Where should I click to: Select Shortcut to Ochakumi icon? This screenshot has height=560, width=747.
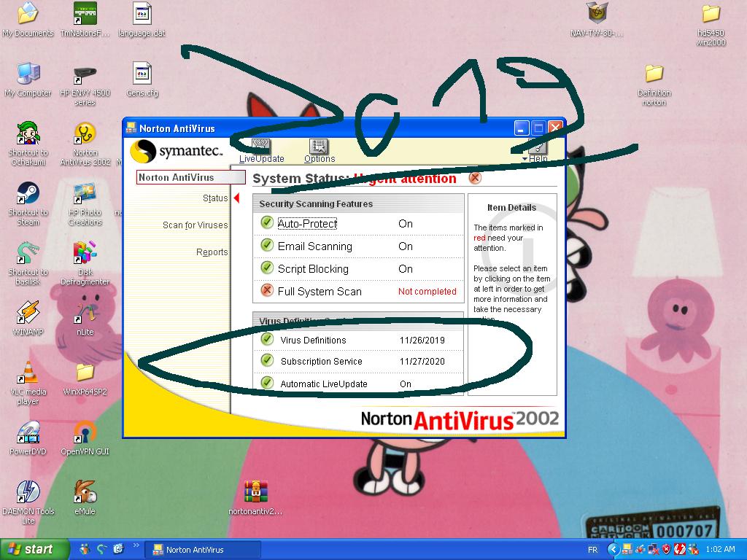pos(28,143)
